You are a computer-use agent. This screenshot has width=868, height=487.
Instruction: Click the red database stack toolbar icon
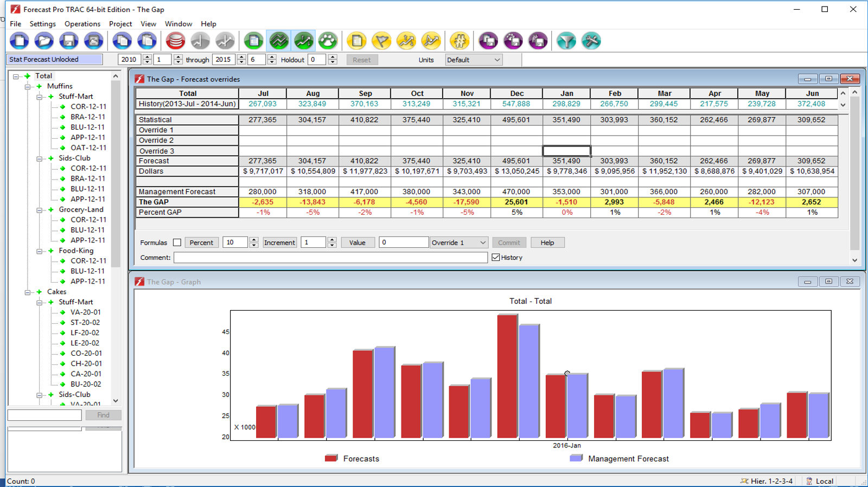(175, 41)
